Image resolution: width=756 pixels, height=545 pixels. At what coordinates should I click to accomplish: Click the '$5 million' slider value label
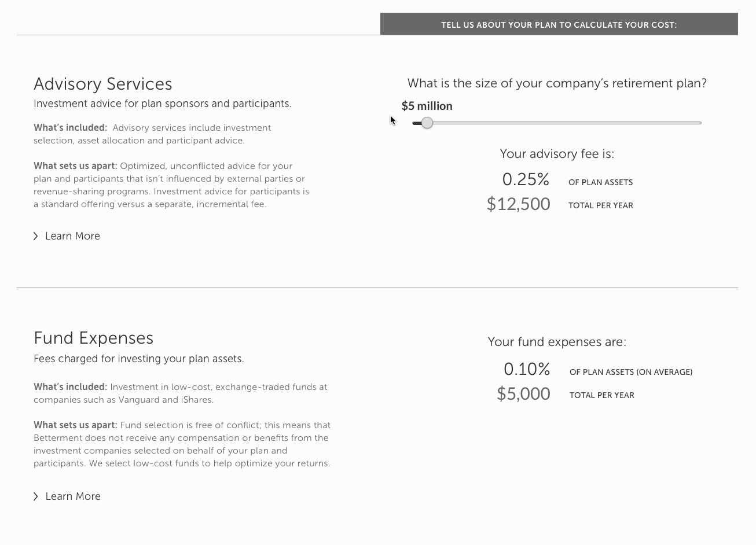[427, 106]
